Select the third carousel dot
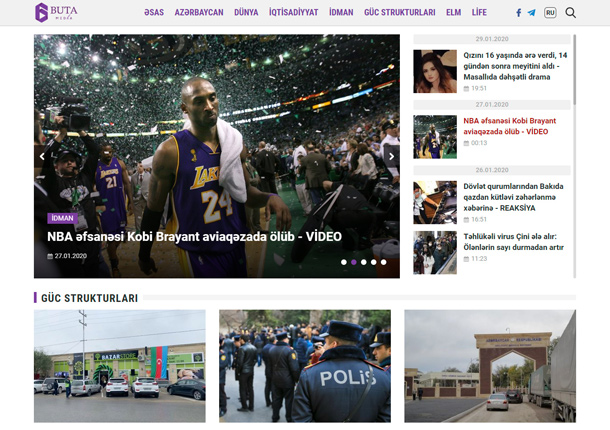 pyautogui.click(x=363, y=262)
